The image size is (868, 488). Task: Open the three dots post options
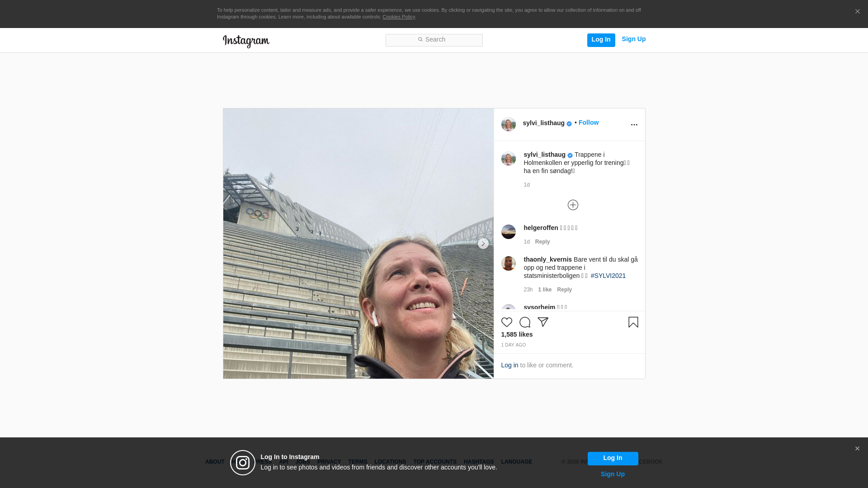634,125
